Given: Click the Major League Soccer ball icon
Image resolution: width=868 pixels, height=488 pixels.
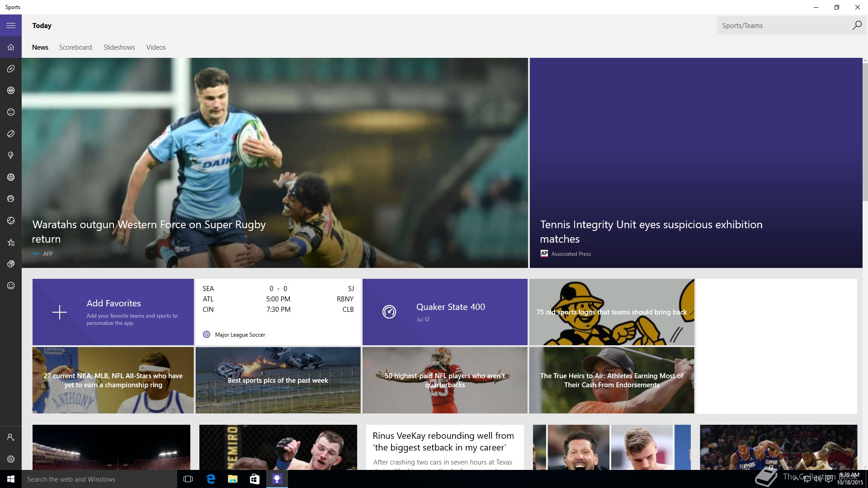Looking at the screenshot, I should pos(207,334).
